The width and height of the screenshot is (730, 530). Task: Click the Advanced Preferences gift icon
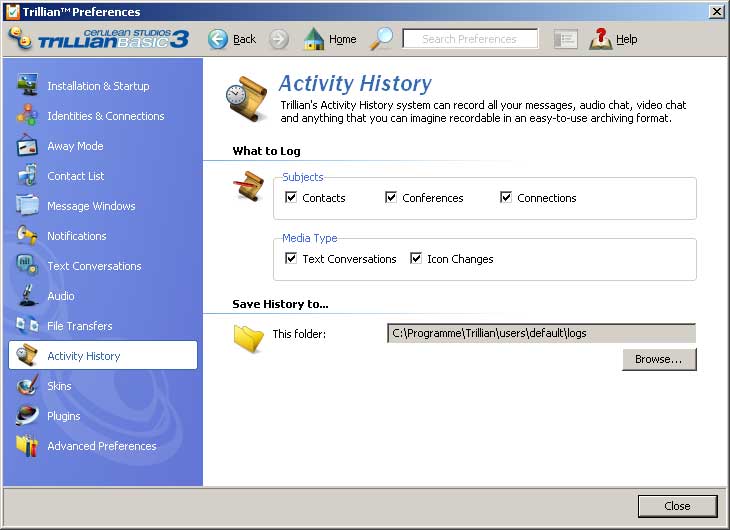27,445
